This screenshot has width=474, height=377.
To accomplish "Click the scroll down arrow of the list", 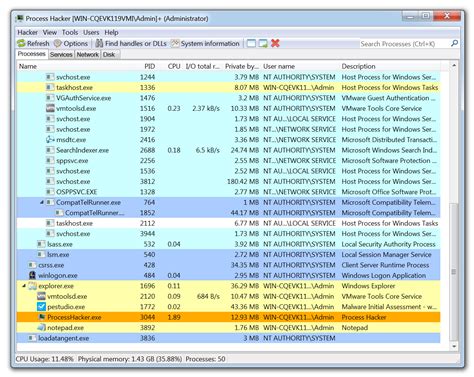I will [x=453, y=346].
